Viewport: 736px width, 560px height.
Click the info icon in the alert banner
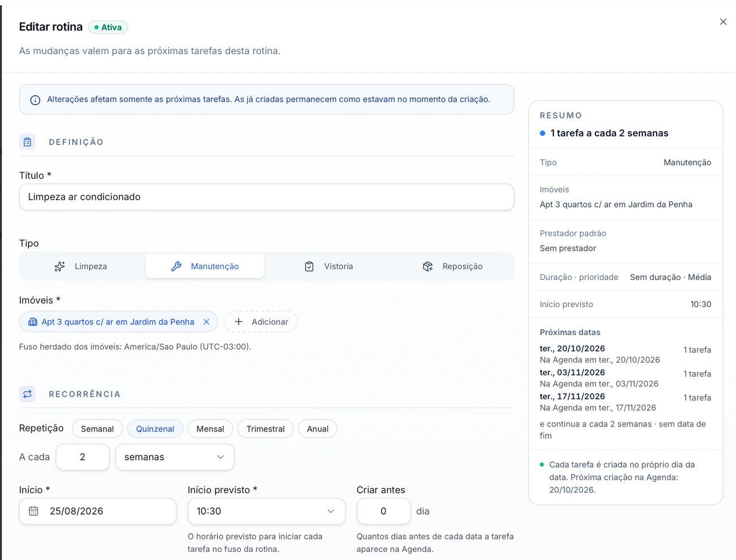[x=35, y=100]
